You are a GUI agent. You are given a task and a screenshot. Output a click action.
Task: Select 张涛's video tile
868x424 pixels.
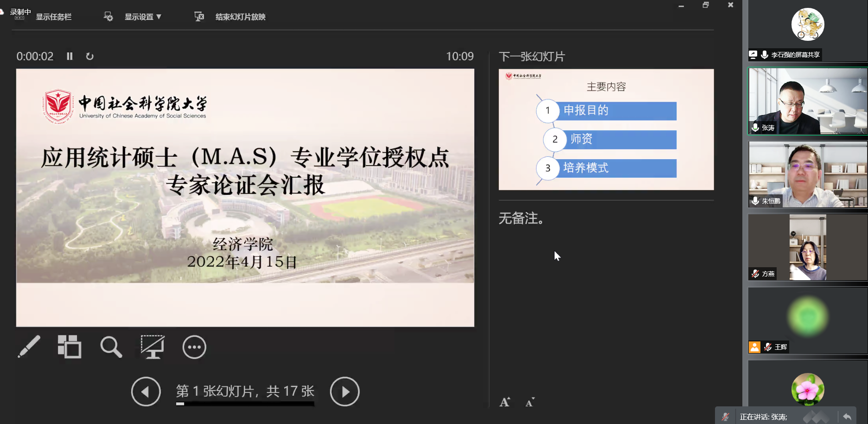[x=808, y=101]
